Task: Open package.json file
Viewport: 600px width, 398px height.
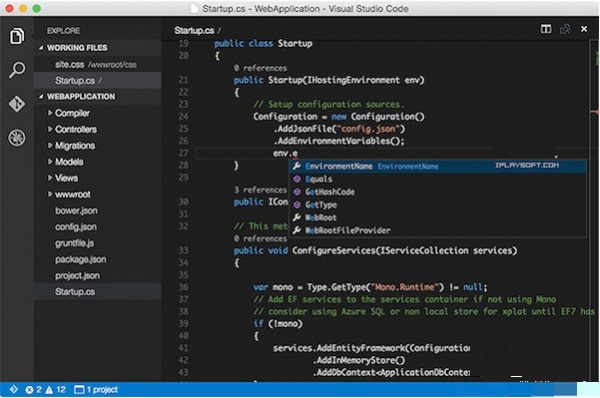Action: [x=98, y=259]
